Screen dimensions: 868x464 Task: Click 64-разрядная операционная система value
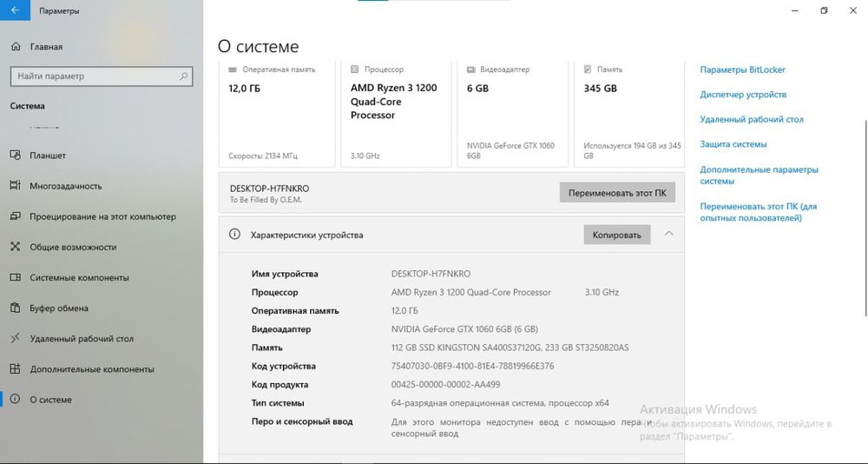tap(500, 403)
